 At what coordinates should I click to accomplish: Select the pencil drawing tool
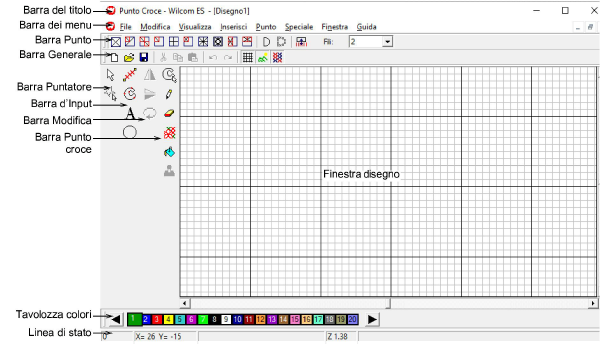(x=169, y=94)
